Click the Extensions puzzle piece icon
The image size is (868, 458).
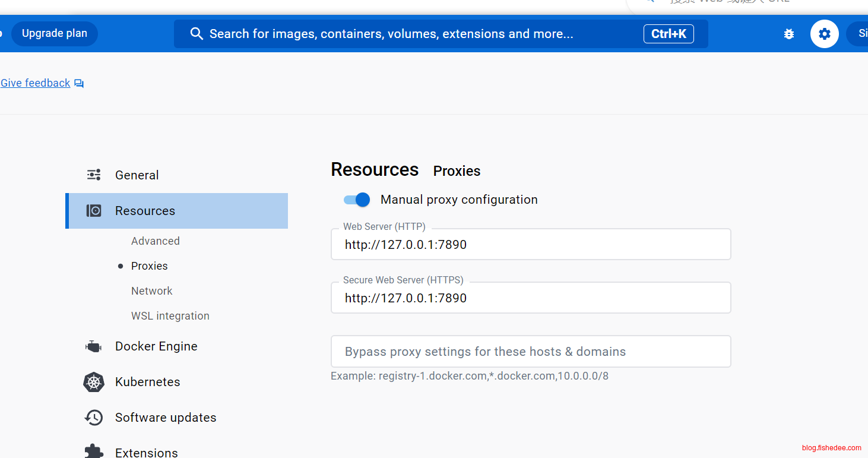[x=94, y=451]
